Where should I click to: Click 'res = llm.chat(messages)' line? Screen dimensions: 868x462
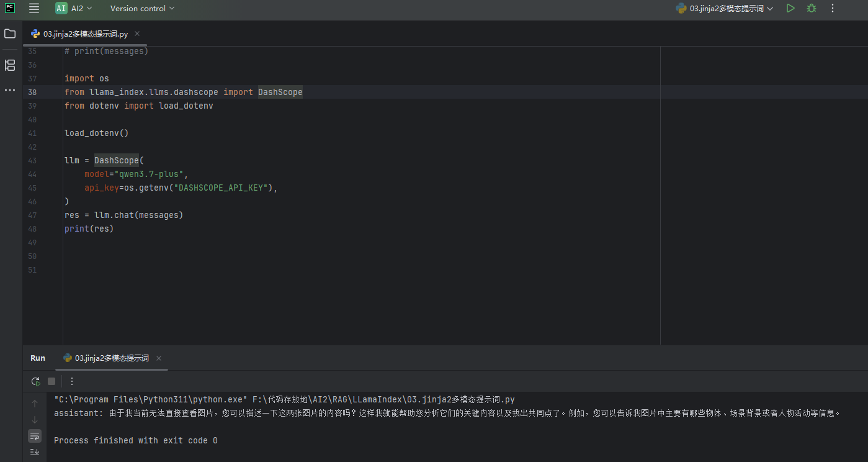tap(124, 215)
